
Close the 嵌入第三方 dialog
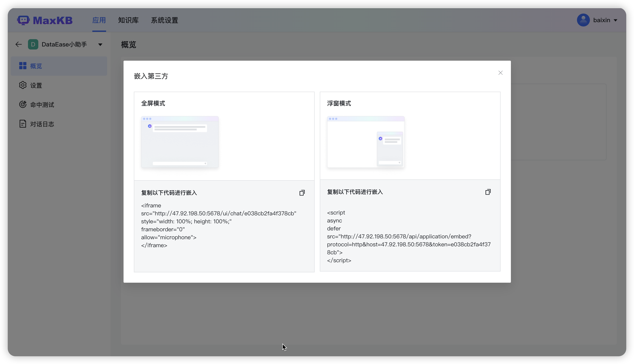tap(500, 73)
